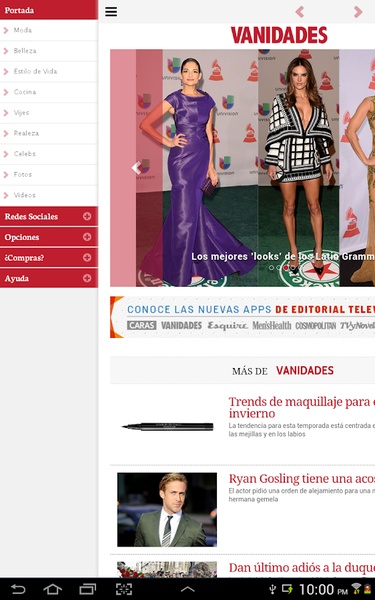
Task: Select the active red carousel dot
Action: tap(286, 268)
